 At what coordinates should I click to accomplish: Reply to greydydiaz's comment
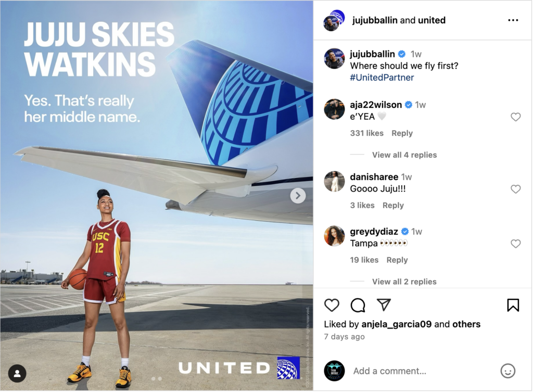click(x=397, y=260)
